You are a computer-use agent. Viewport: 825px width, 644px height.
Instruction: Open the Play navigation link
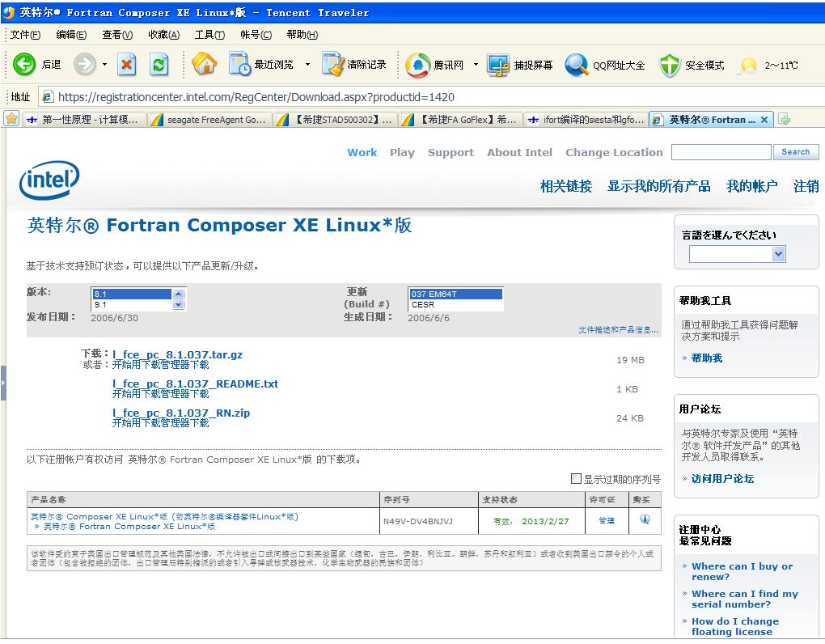[402, 153]
